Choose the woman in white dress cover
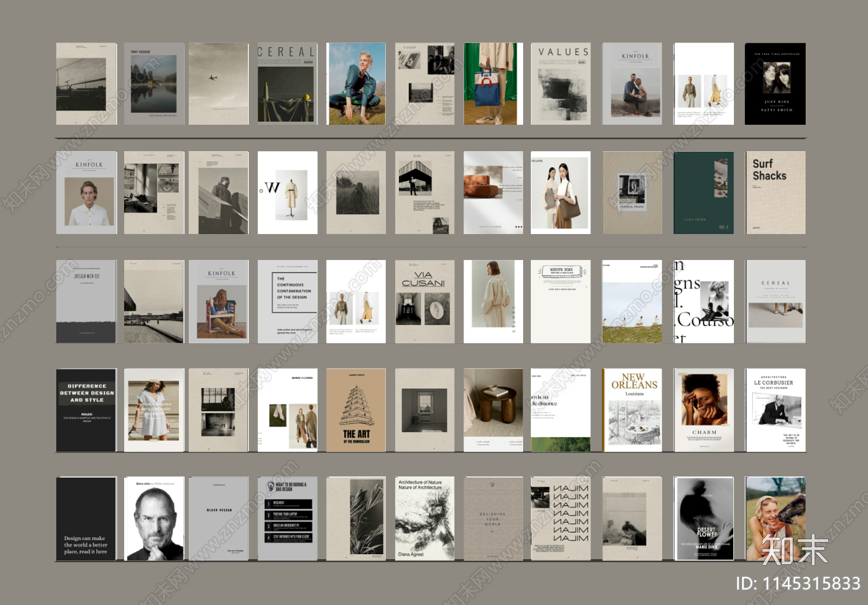 click(154, 410)
